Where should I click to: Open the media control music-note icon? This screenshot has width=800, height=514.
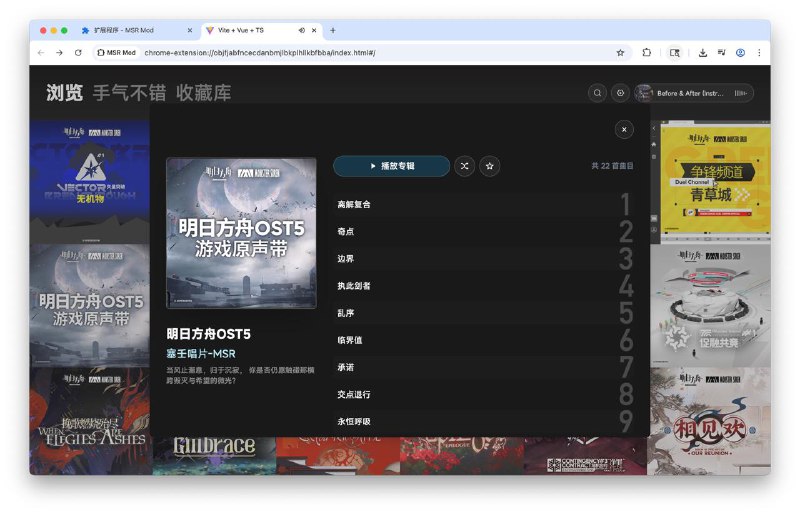point(721,53)
